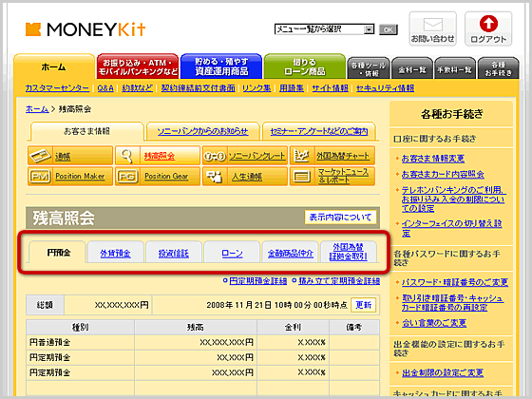Click the パスワード・暗証番号のご変更 link
Viewport: 532px width, 399px height.
coord(455,282)
